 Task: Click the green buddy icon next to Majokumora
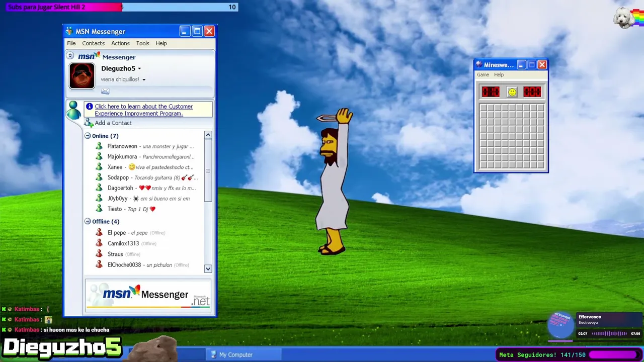tap(99, 157)
